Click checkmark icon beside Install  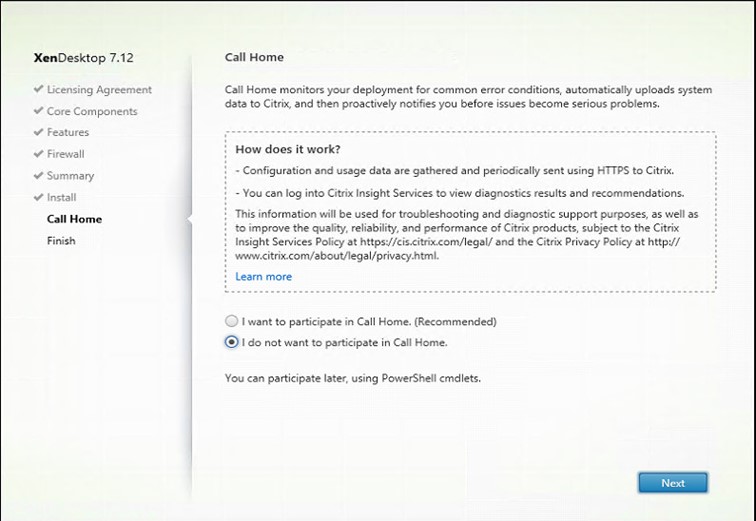[39, 197]
